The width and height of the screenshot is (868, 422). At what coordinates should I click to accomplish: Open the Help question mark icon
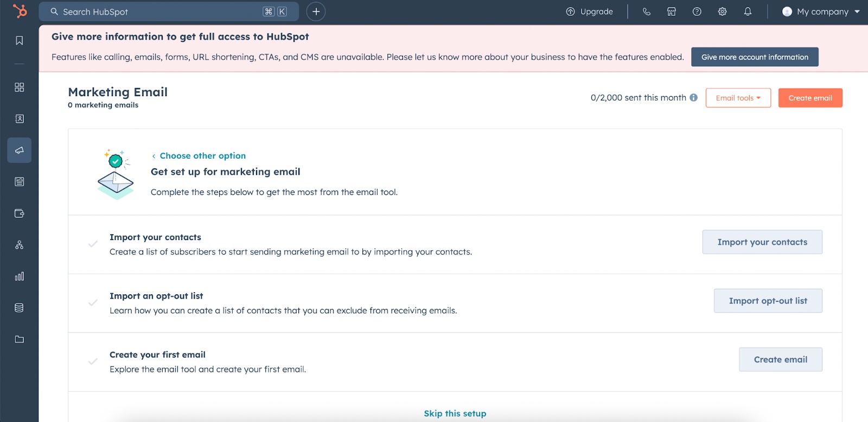697,11
